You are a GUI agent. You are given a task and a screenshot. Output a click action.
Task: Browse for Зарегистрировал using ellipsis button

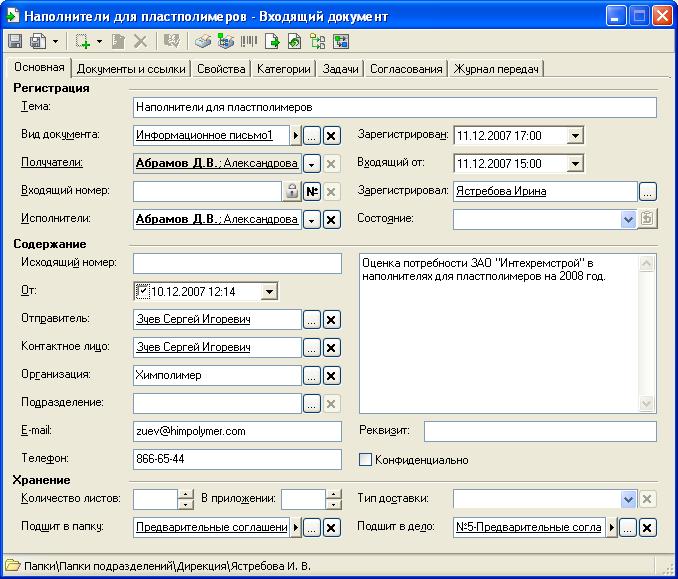coord(648,191)
